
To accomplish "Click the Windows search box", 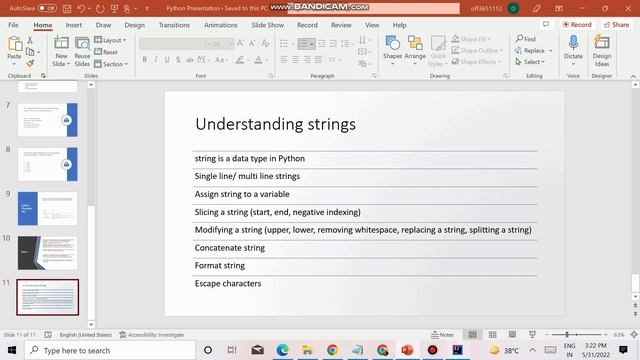I will pos(110,350).
